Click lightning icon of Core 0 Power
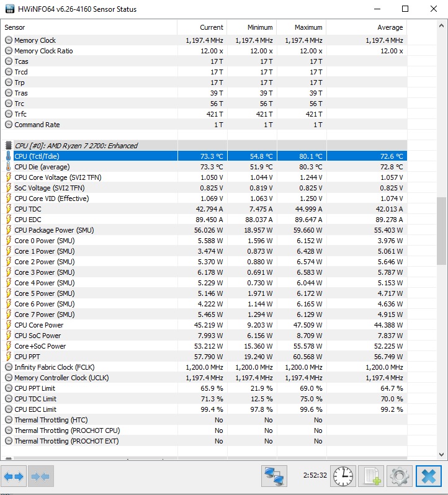This screenshot has height=495, width=448. coord(9,241)
